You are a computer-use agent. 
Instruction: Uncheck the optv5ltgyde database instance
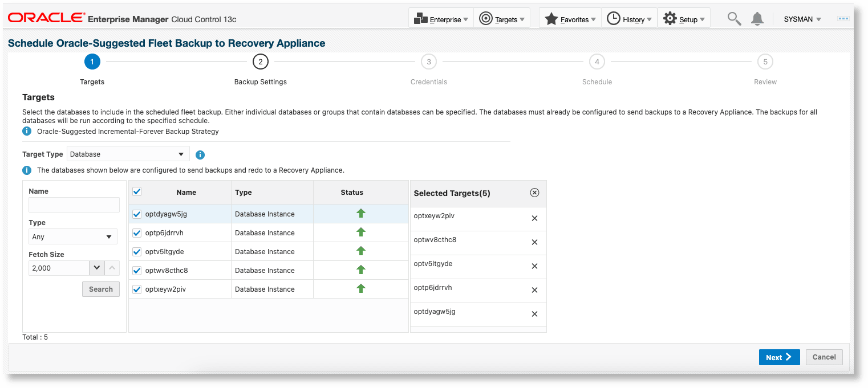tap(136, 251)
